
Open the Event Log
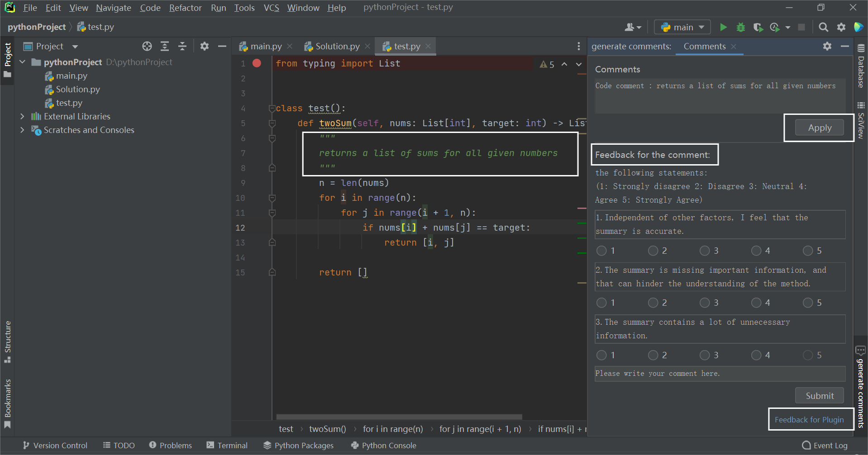click(825, 446)
